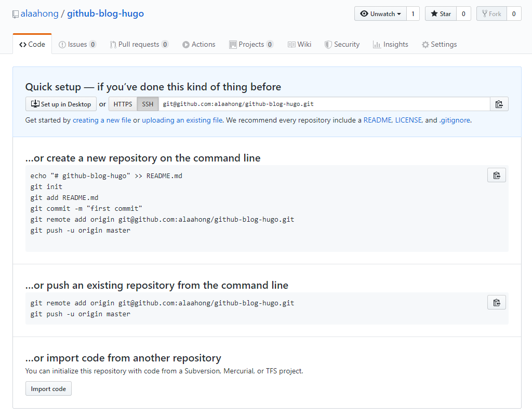Click the 'git init' command line
532x417 pixels.
tap(46, 187)
